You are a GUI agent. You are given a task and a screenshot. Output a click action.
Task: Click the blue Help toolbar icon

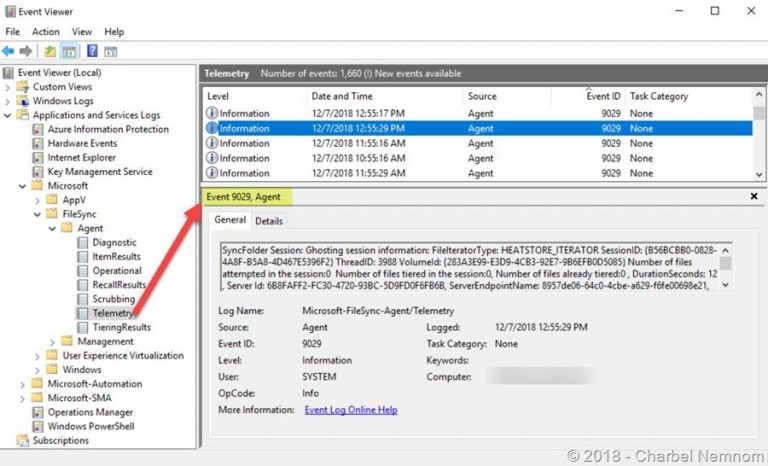pos(92,50)
